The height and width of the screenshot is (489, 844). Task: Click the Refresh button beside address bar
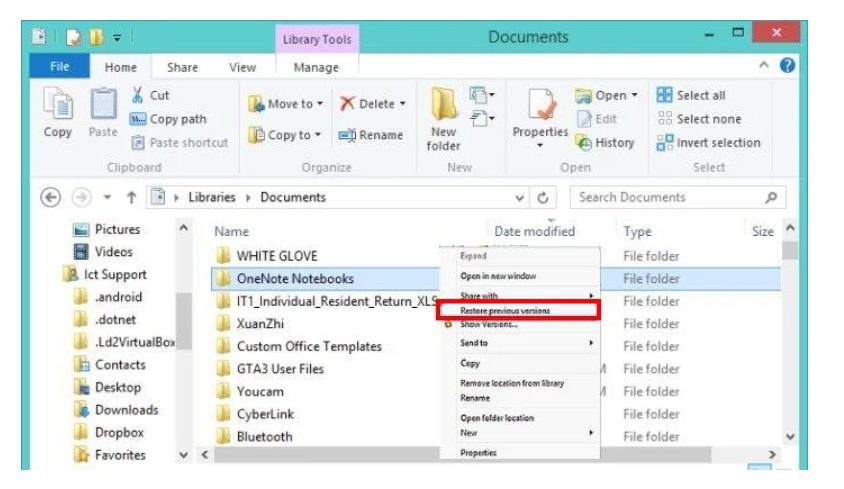click(543, 198)
